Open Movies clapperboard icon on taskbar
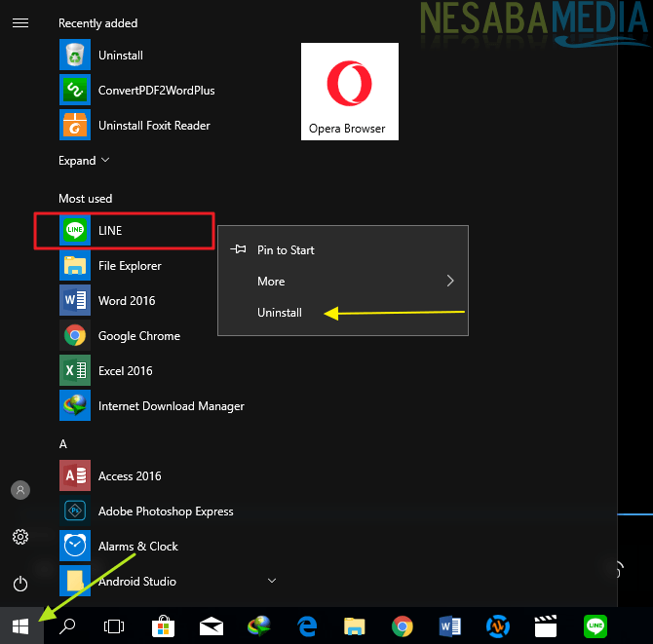Screen dimensions: 653x644 tap(546, 626)
